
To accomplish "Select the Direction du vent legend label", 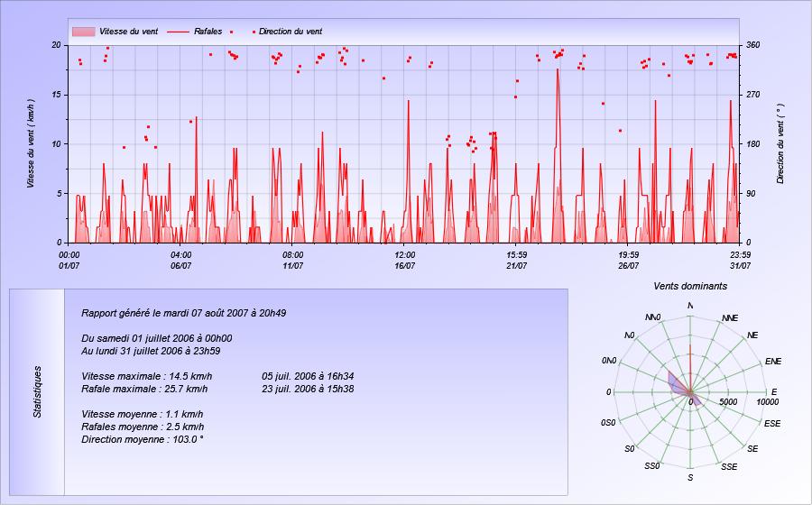I will [x=291, y=32].
